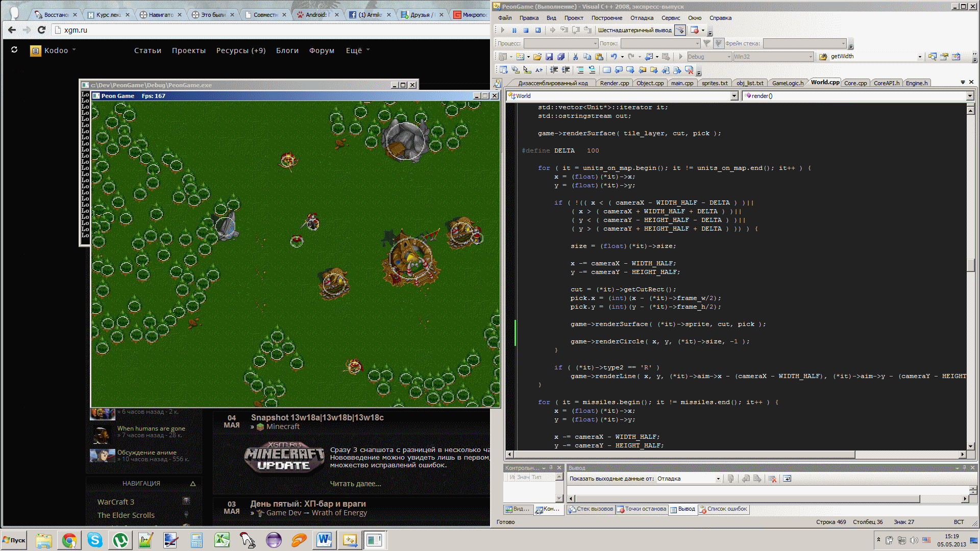Collapse the НАВИГАЦИЯ sidebar section
This screenshot has width=980, height=551.
(193, 484)
